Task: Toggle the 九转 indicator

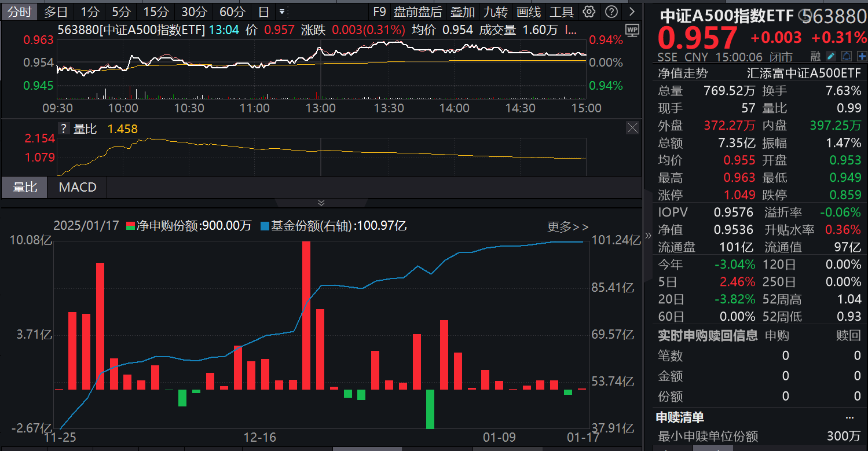Action: (x=495, y=12)
